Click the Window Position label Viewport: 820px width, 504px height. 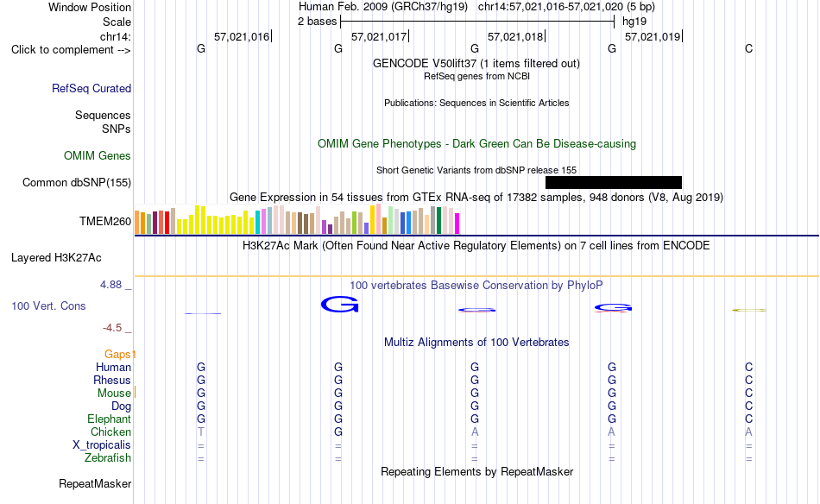tap(90, 7)
